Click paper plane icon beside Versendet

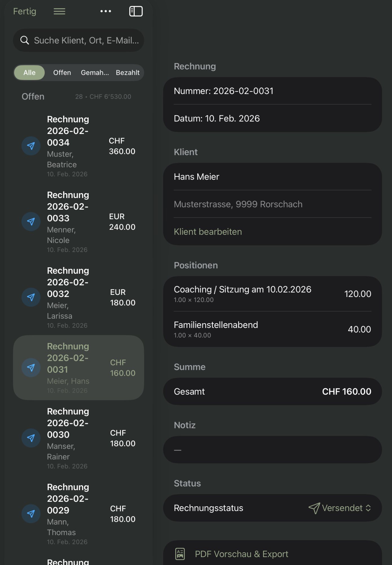point(314,508)
